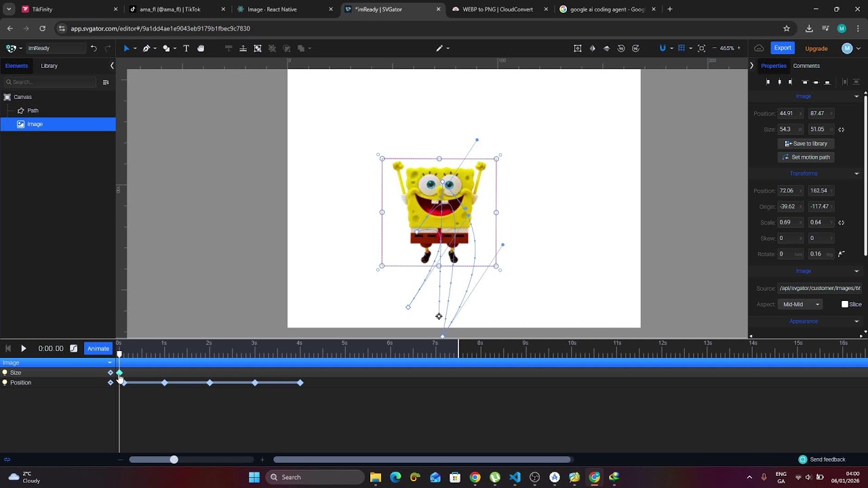Click the project name field ImReady
This screenshot has width=868, height=488.
56,48
